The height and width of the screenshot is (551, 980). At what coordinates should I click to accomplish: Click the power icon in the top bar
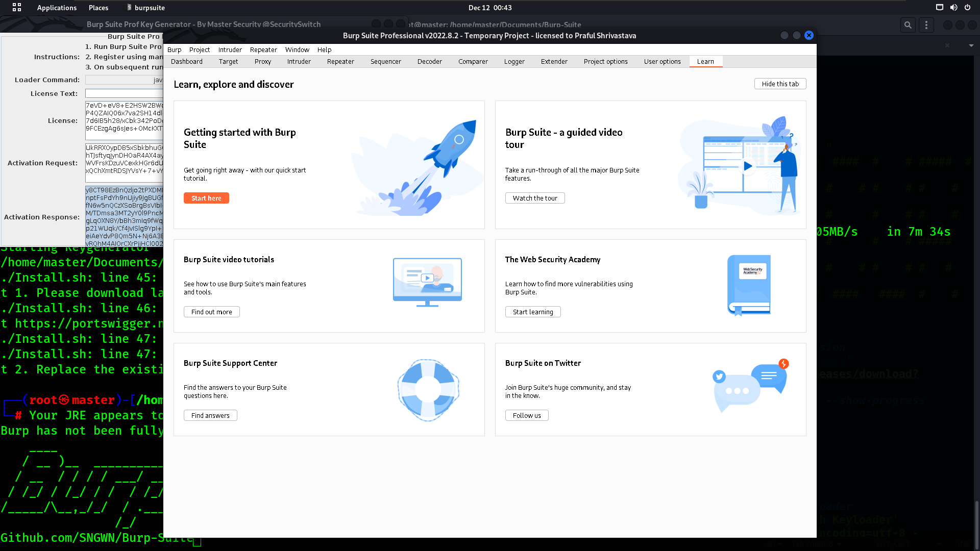[967, 8]
